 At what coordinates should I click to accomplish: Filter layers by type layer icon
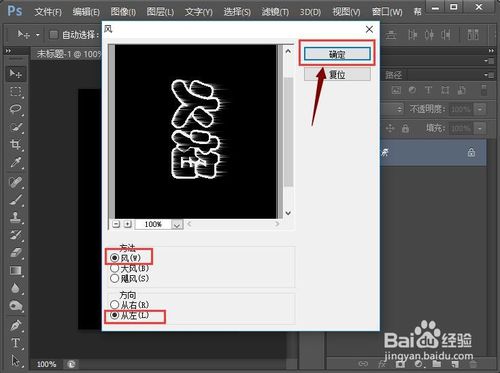click(x=428, y=90)
